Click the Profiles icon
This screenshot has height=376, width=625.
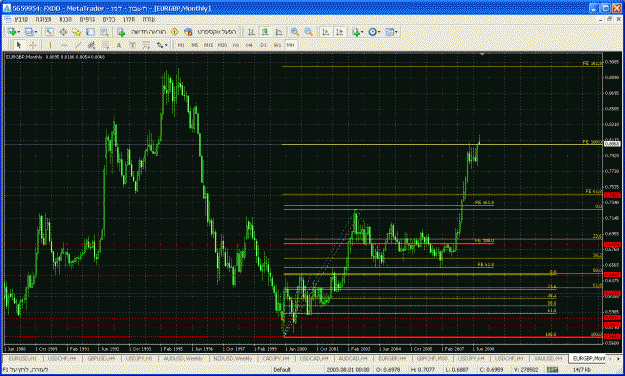click(x=29, y=32)
